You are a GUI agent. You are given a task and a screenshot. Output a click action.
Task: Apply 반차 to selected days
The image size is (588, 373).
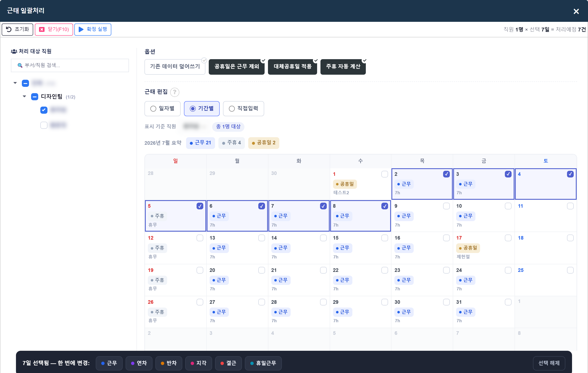(x=169, y=363)
